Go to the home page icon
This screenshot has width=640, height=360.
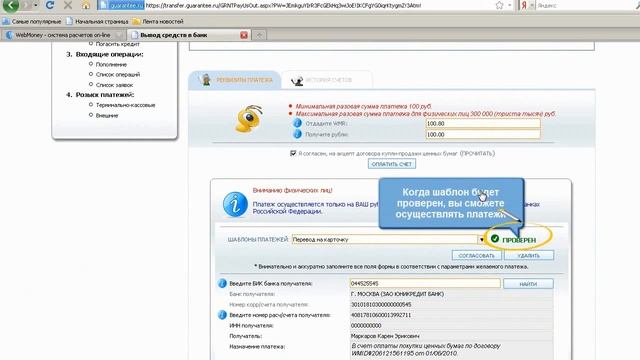click(x=86, y=5)
